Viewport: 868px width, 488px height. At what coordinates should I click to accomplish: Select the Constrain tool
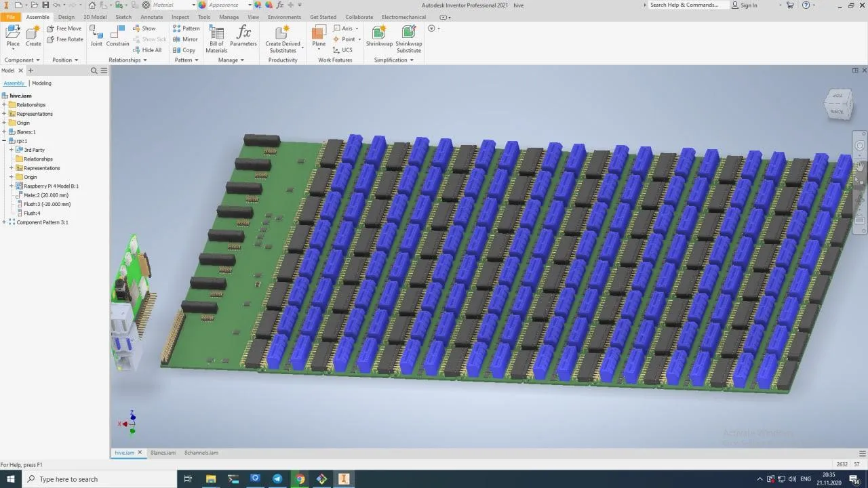117,36
